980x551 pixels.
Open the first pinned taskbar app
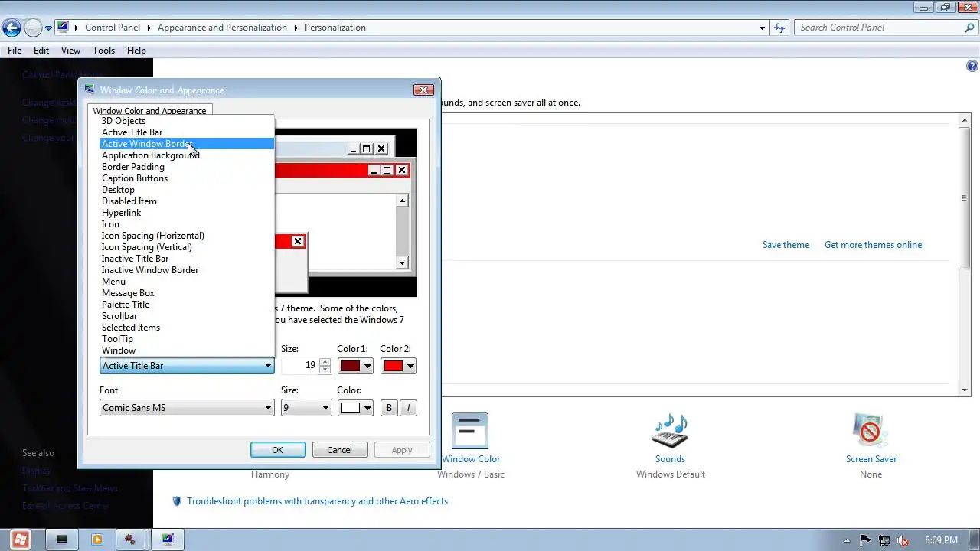(x=62, y=540)
